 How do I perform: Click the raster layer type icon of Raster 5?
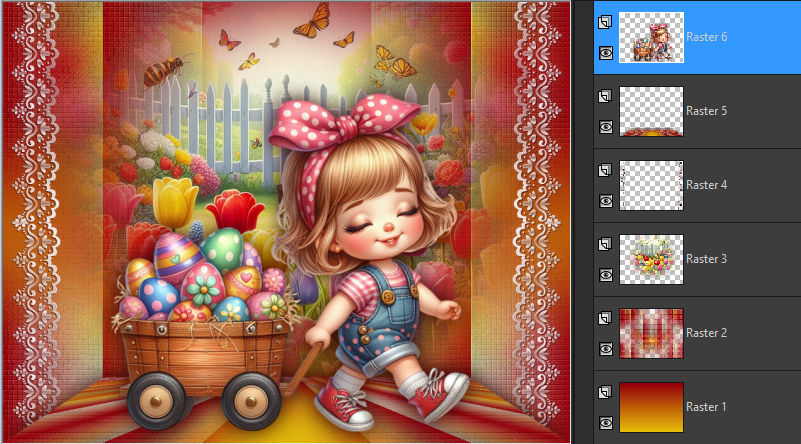pos(605,96)
